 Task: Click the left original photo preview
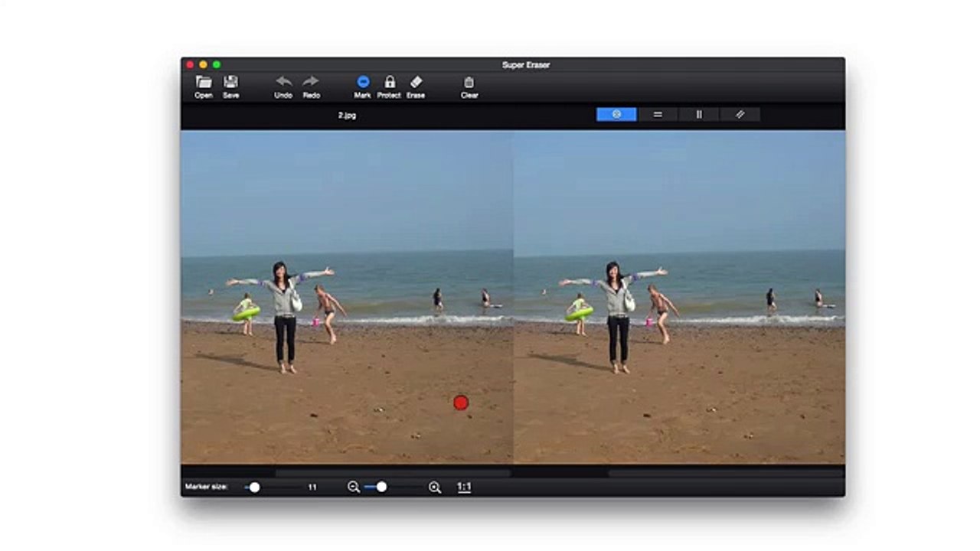tap(347, 297)
